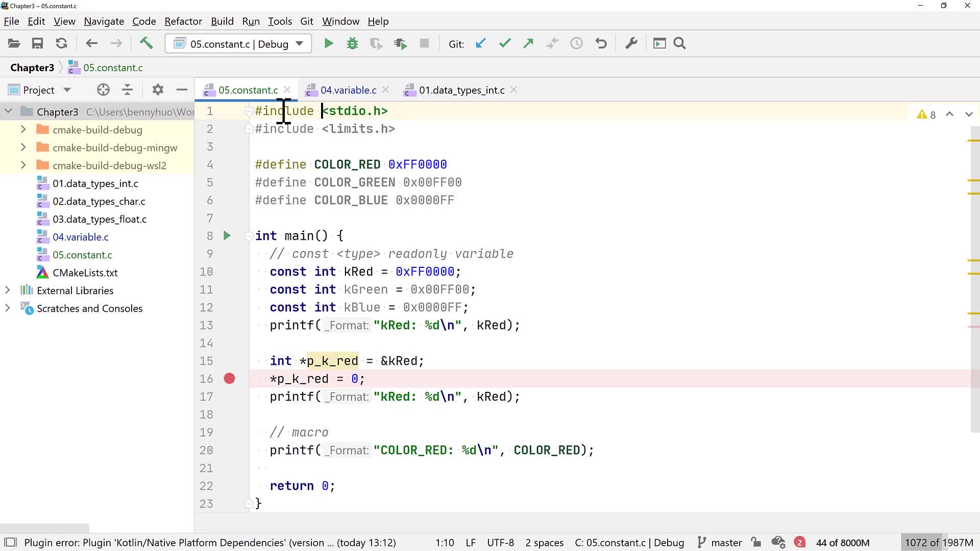
Task: Toggle read-only lock icon in status bar
Action: (x=756, y=542)
